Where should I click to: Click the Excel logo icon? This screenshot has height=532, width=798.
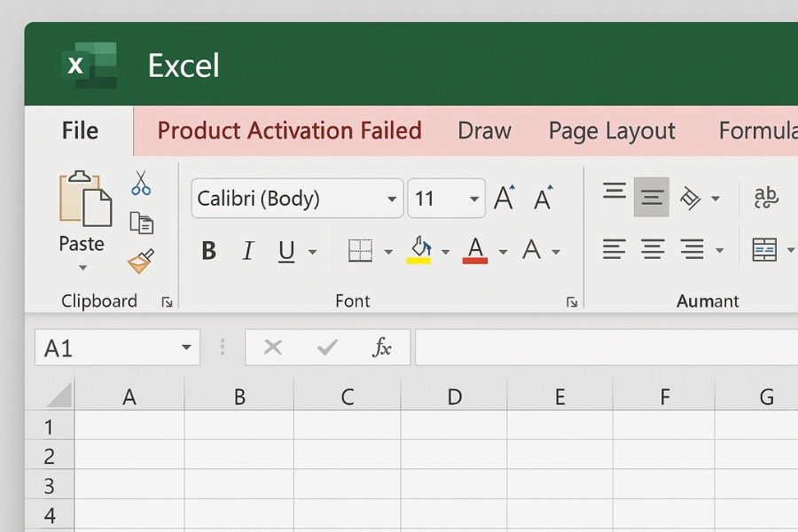89,65
